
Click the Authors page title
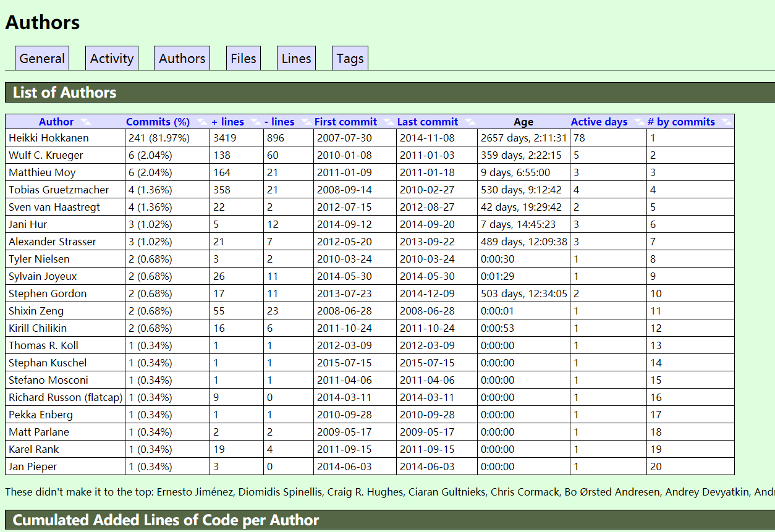43,22
